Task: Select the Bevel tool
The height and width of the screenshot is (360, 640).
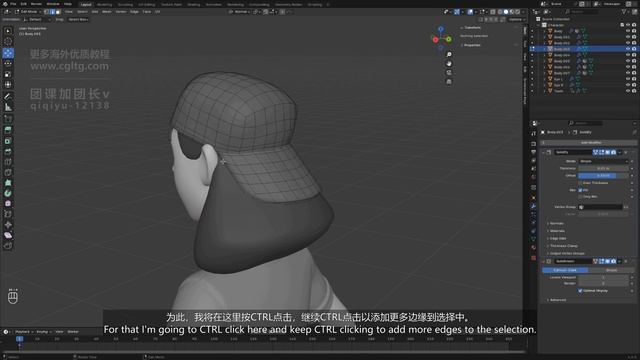Action: tap(8, 151)
